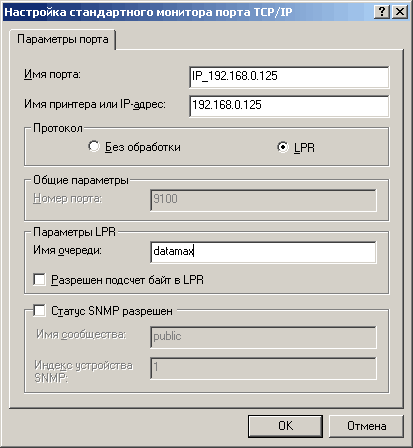
Task: Click the Имя очереди field containing datamax
Action: click(263, 252)
